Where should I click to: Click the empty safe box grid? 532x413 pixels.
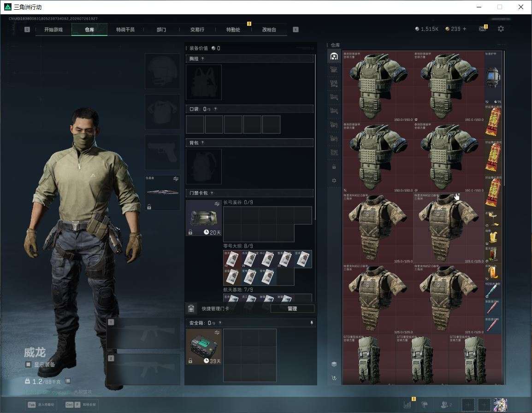tap(250, 355)
